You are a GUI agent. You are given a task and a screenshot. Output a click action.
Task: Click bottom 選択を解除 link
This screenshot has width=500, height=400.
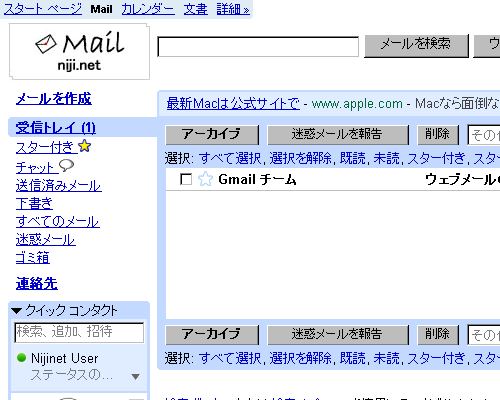(300, 358)
